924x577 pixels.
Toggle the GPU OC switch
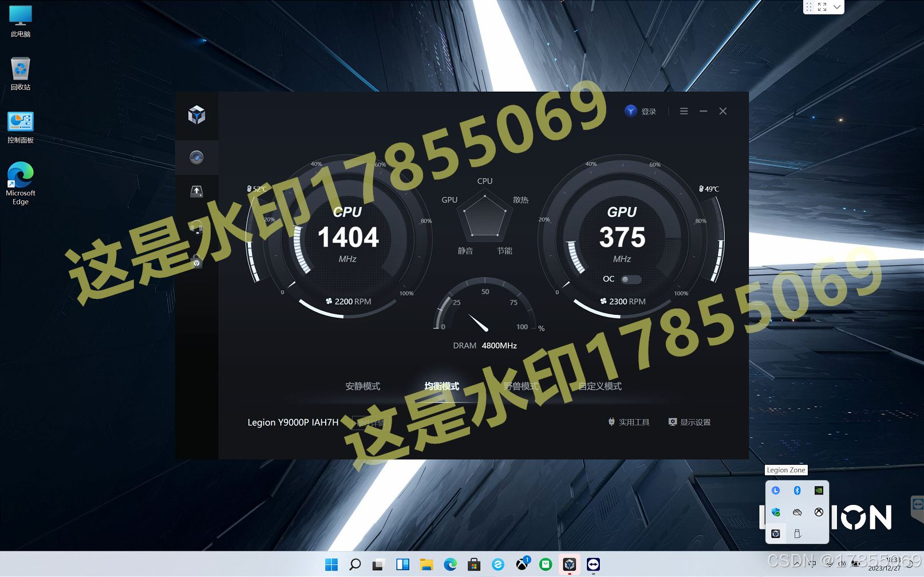(x=631, y=279)
